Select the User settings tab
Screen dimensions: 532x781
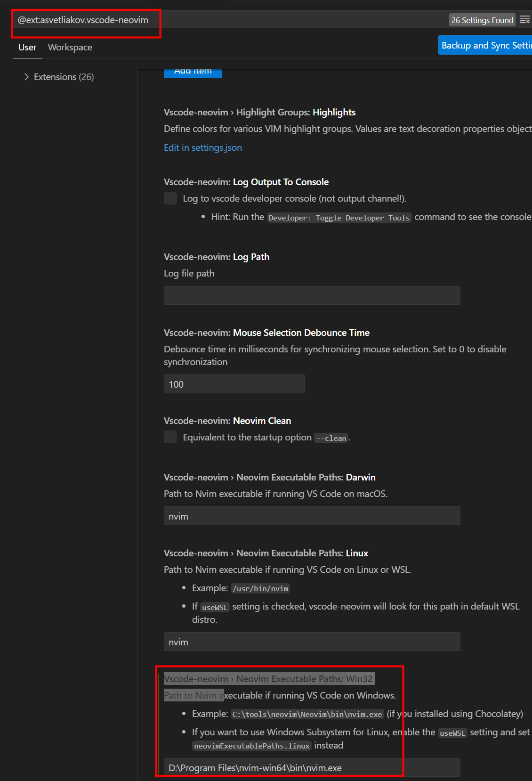27,47
